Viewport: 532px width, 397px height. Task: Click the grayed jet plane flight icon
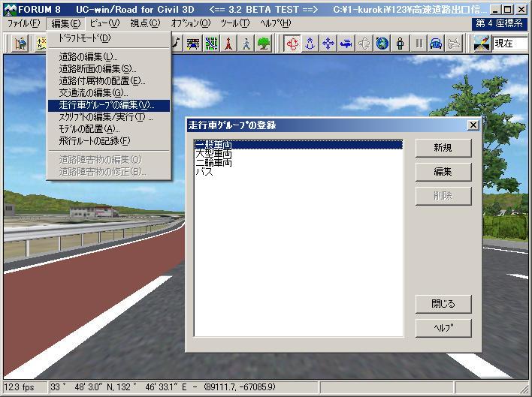click(x=454, y=44)
